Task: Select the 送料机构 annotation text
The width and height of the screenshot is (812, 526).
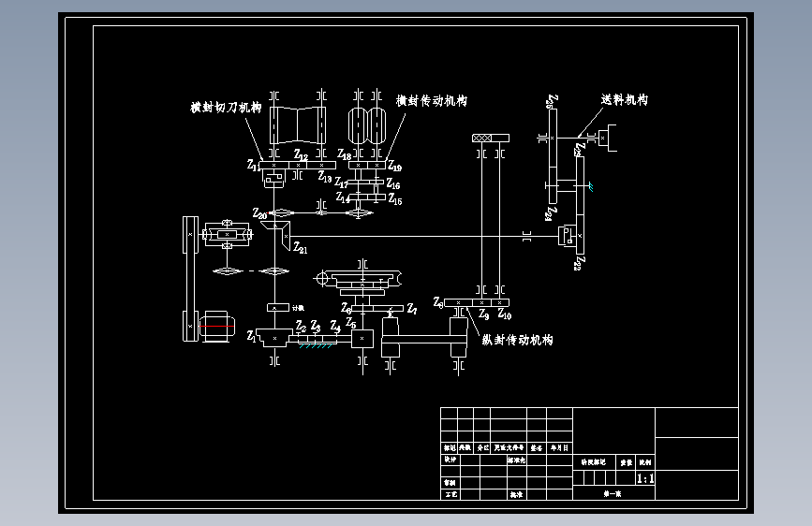Action: click(624, 99)
